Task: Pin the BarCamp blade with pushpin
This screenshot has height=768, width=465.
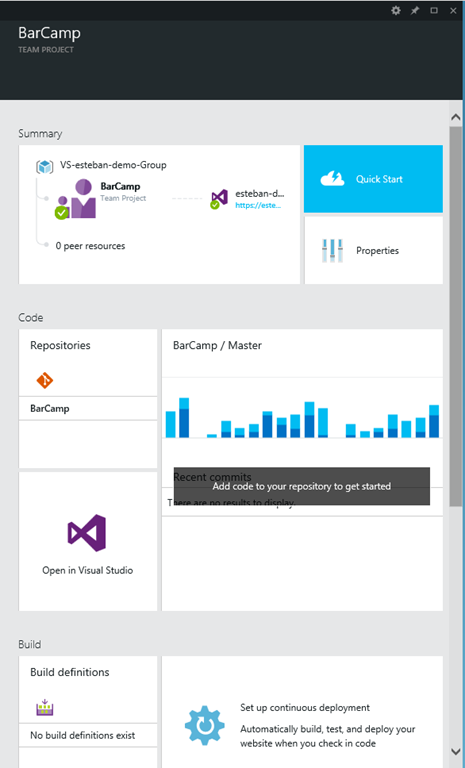Action: click(415, 10)
